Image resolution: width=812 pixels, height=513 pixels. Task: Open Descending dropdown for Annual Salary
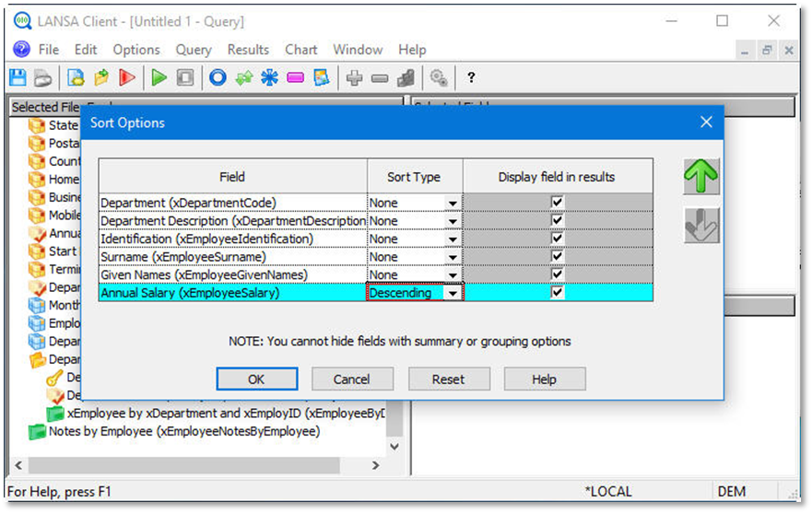453,293
